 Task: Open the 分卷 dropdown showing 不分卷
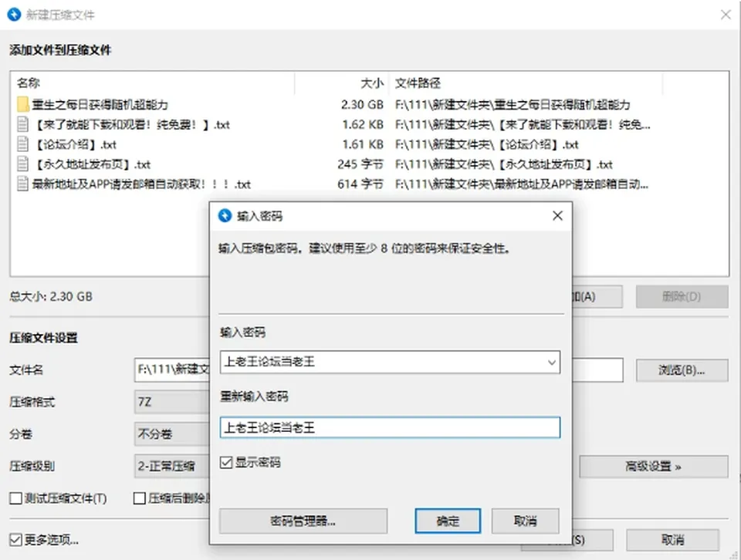point(172,434)
